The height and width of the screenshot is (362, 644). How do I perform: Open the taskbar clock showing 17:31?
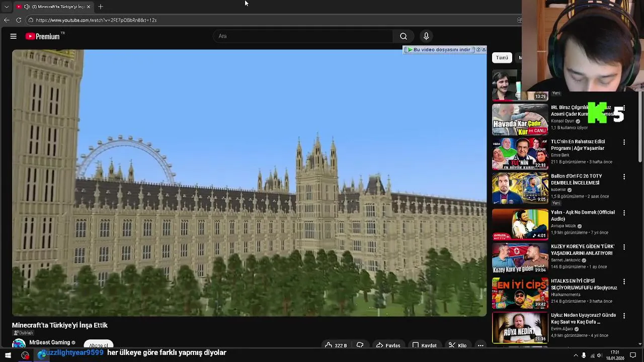click(x=615, y=355)
